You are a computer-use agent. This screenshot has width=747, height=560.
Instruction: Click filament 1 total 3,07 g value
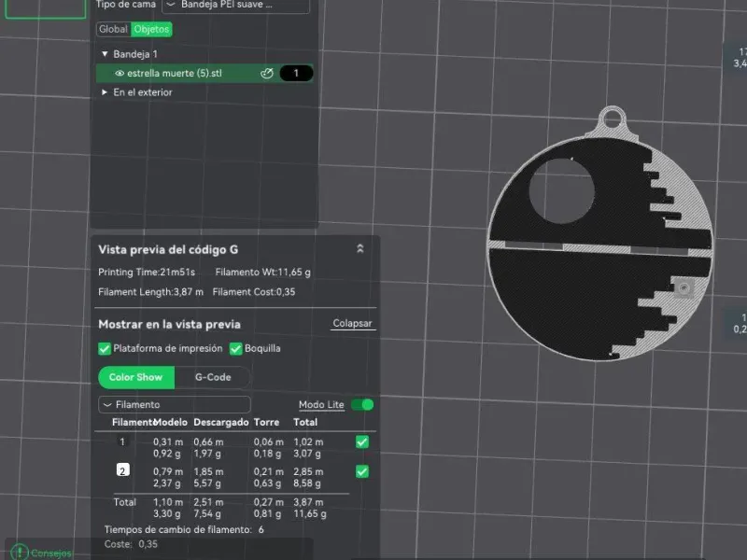click(x=307, y=454)
